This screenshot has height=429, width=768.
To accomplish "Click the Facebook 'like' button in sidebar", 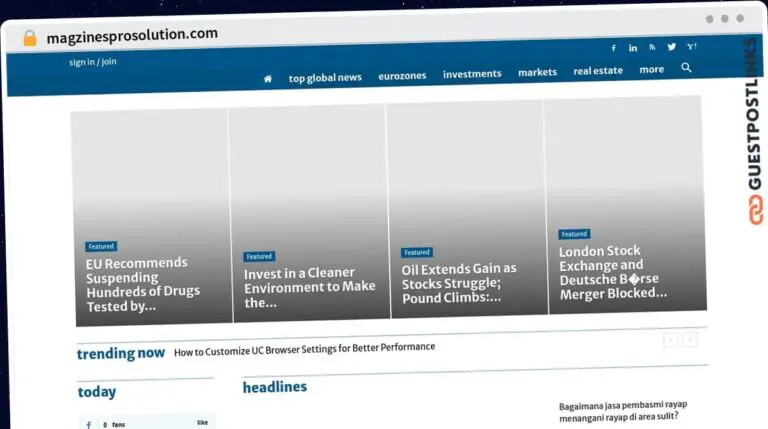I will click(202, 423).
